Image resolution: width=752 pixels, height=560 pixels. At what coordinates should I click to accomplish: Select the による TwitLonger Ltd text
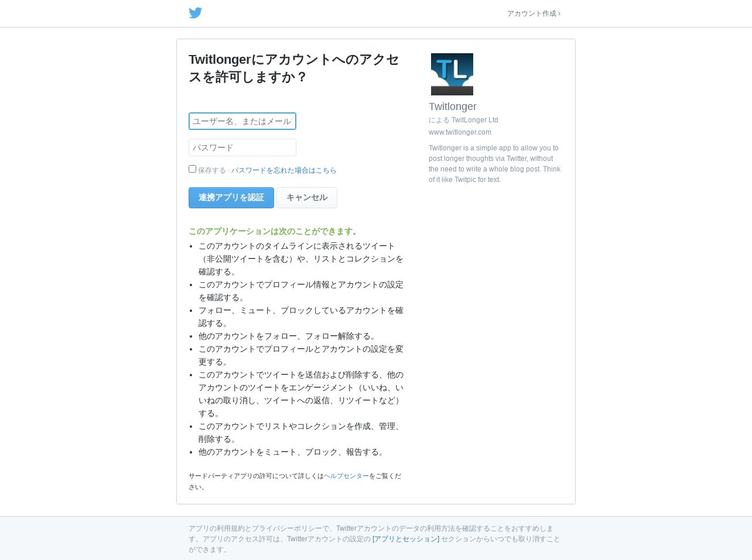coord(463,120)
